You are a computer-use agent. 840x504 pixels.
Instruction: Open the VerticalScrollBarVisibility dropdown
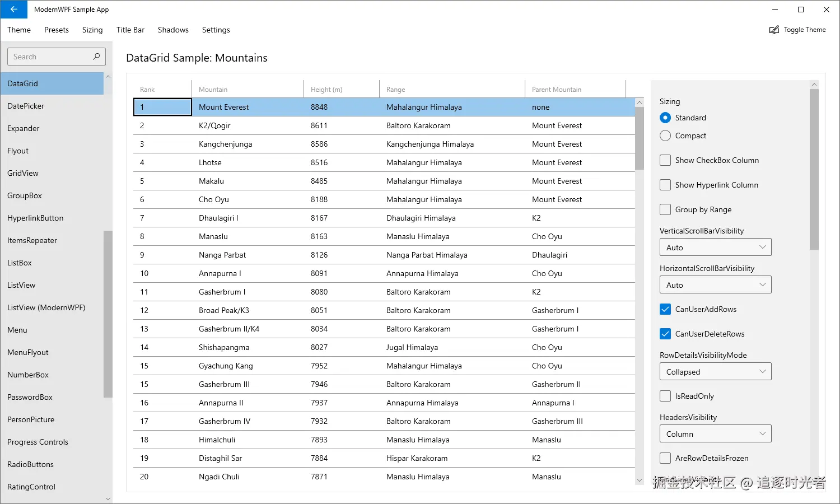click(715, 248)
